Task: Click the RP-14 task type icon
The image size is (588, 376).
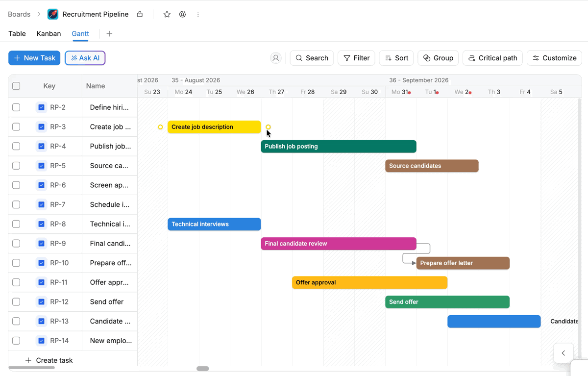Action: coord(41,341)
